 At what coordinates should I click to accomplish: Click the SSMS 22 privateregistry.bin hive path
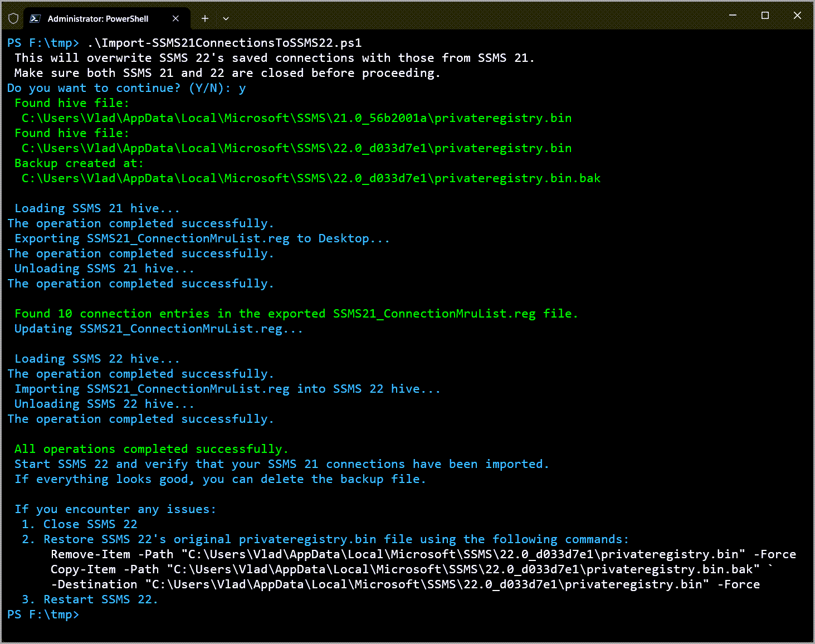point(296,148)
